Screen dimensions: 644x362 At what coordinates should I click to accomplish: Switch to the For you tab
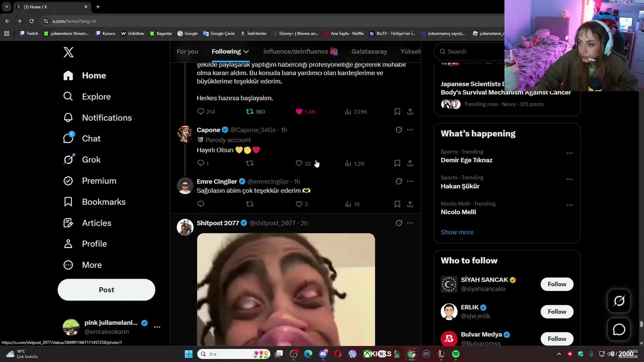[187, 51]
